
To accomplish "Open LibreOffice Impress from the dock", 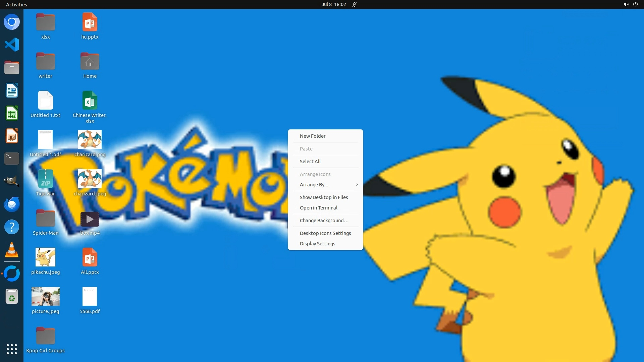I will pos(12,136).
